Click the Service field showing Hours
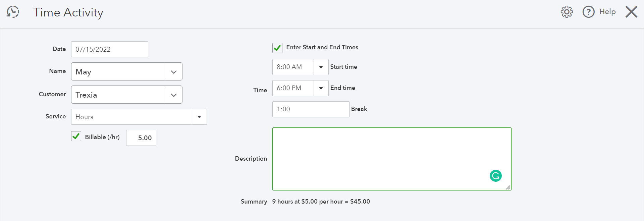The width and height of the screenshot is (644, 221). point(131,117)
